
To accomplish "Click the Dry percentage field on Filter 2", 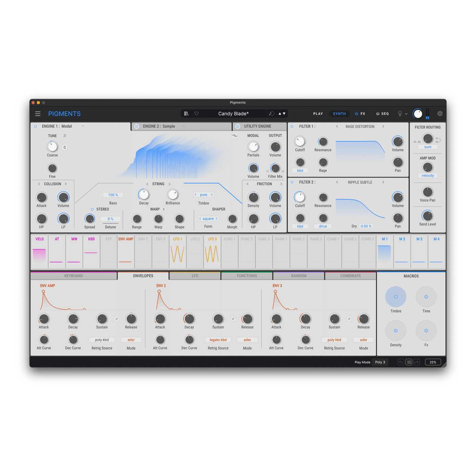I will (366, 226).
